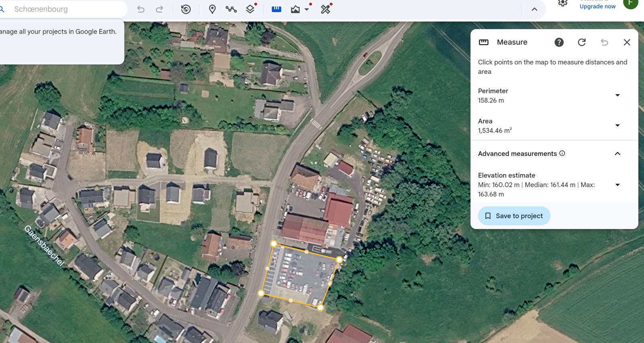Click the Elevation estimate label
This screenshot has width=644, height=343.
pos(506,176)
